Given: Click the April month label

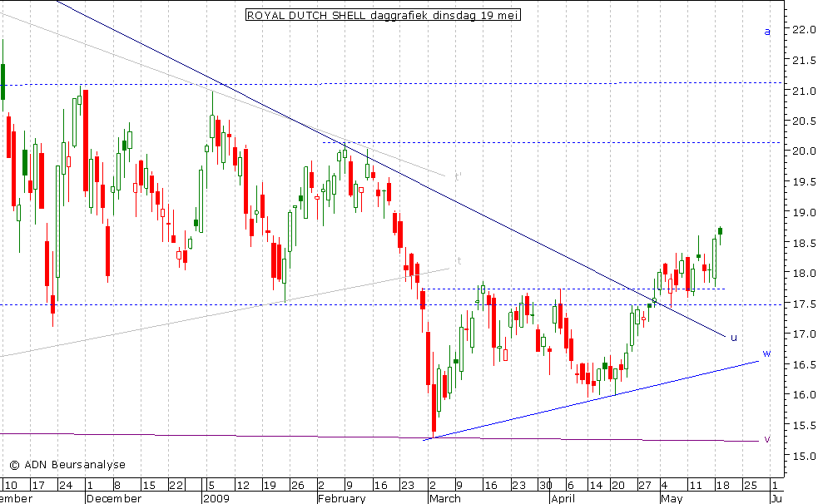Looking at the screenshot, I should (563, 498).
